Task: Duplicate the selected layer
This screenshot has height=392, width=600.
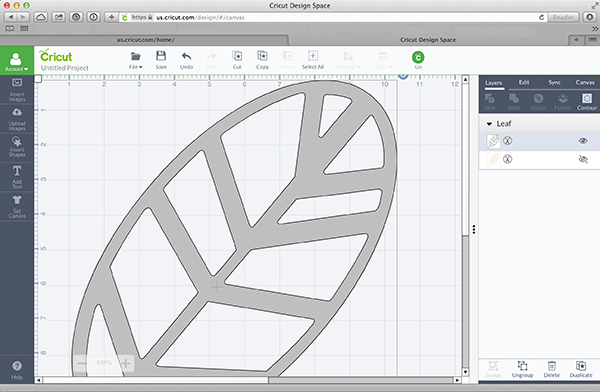Action: coord(581,369)
